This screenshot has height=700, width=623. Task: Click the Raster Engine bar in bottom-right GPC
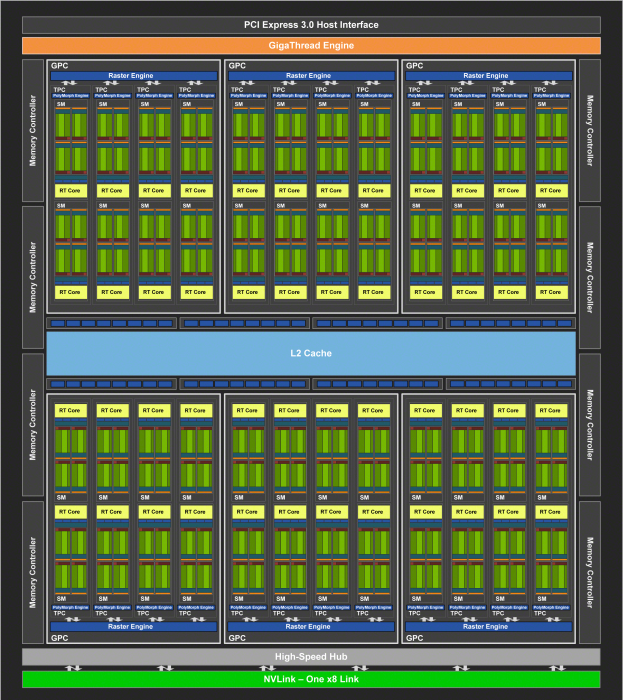click(488, 626)
